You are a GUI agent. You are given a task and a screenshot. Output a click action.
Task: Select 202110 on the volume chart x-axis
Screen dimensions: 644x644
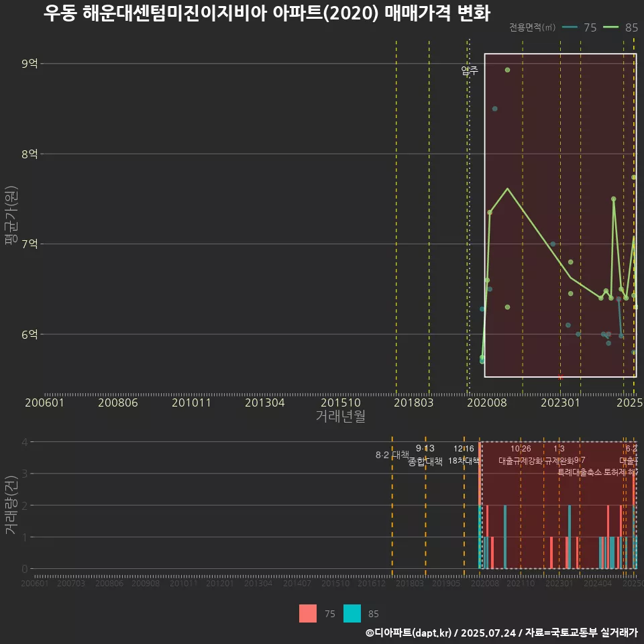521,583
